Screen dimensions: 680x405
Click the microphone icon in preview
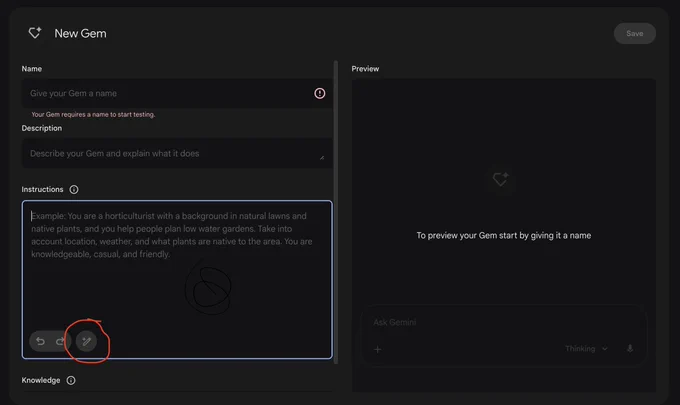[630, 349]
